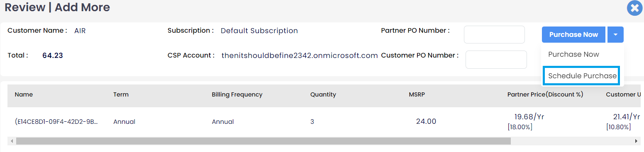Focus the Customer PO Number field
This screenshot has width=644, height=152.
point(496,60)
